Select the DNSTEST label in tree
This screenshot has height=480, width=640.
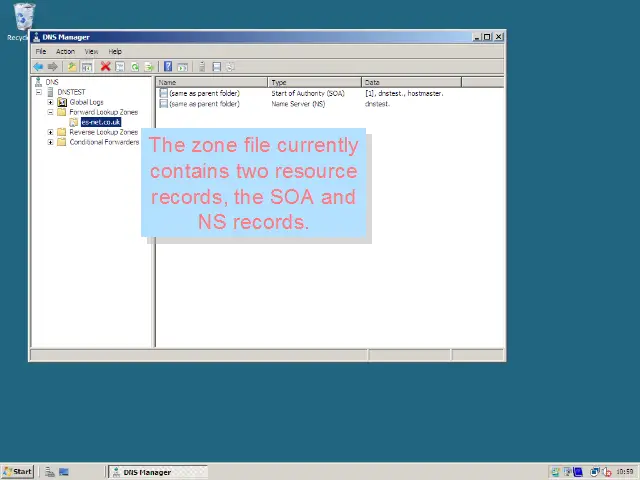pyautogui.click(x=71, y=92)
